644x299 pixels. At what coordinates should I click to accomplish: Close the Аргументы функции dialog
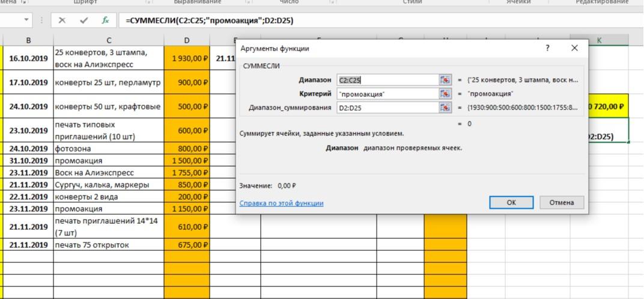coord(574,48)
